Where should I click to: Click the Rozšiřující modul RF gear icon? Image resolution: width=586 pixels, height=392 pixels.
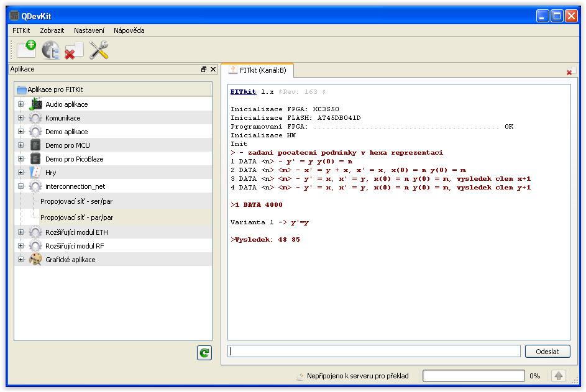click(35, 246)
